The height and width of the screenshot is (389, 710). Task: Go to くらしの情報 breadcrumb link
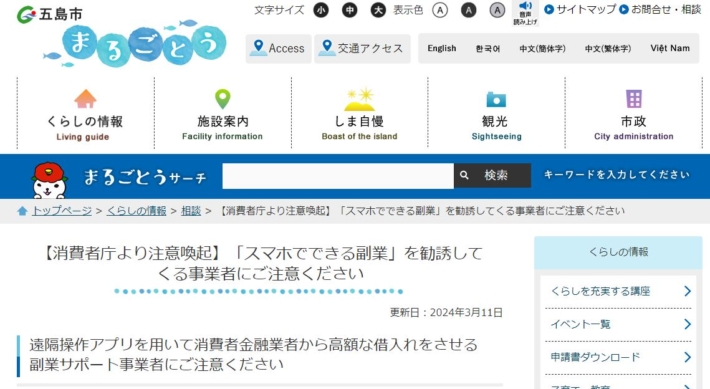[x=136, y=211]
